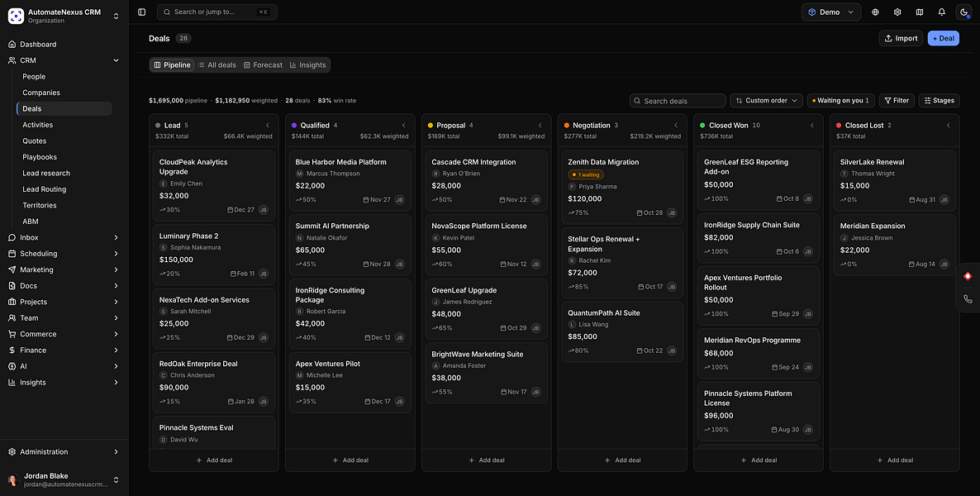Click the $1,695,000 pipeline total text
This screenshot has height=496, width=980.
[x=178, y=100]
